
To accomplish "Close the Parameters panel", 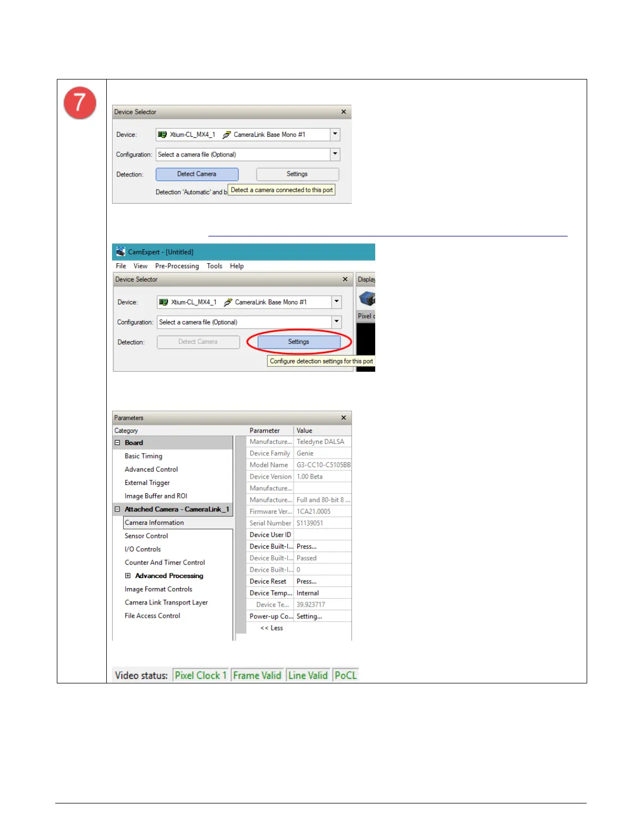I will (344, 418).
